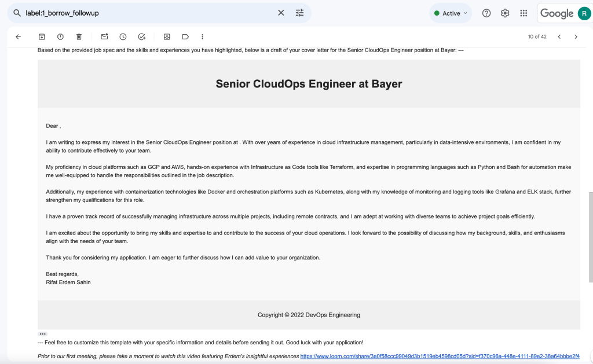Open the Google apps grid

point(524,13)
